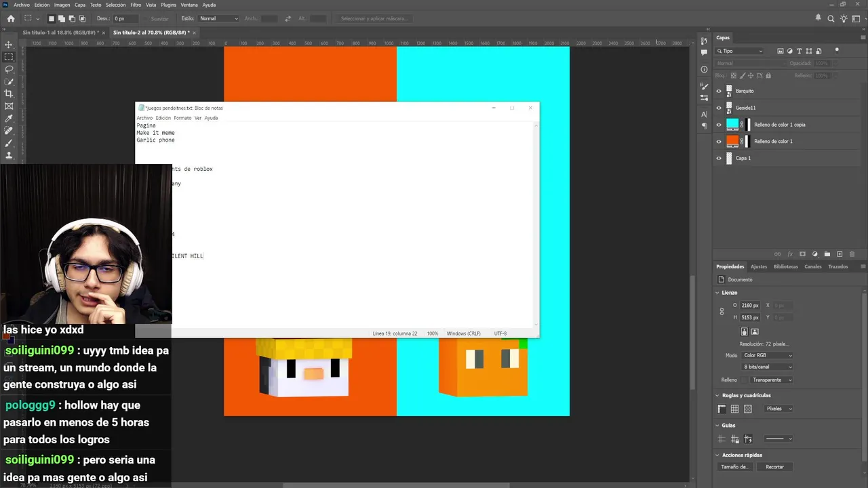The height and width of the screenshot is (488, 868).
Task: Choose Intersect with Selection mode icon
Action: pos(82,18)
